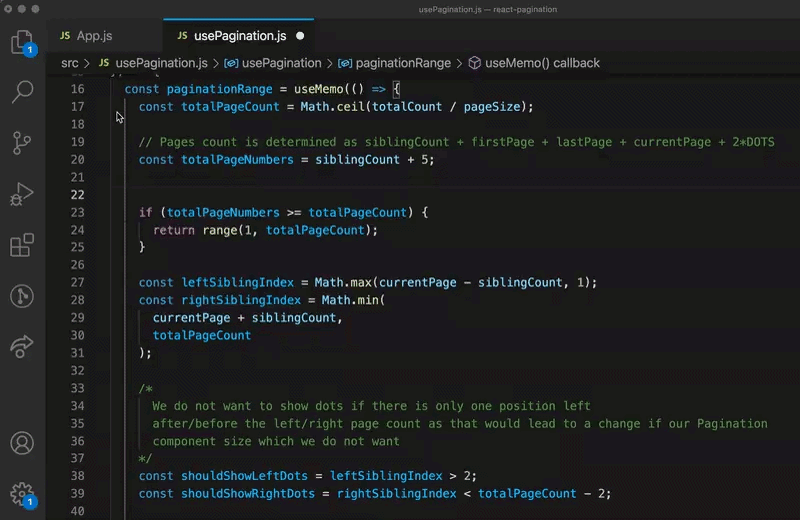Click 'shouldShowRightDots' on line 39

click(248, 494)
